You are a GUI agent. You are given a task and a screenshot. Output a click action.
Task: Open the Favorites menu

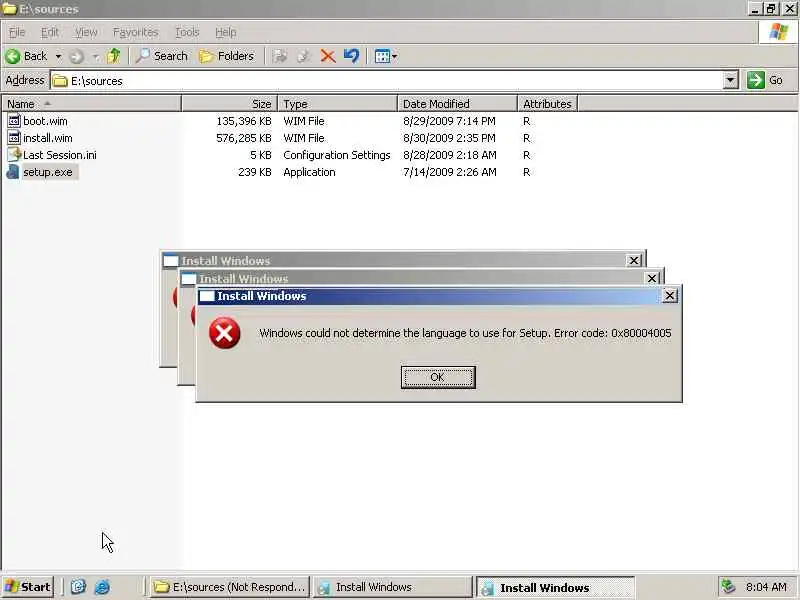(135, 32)
